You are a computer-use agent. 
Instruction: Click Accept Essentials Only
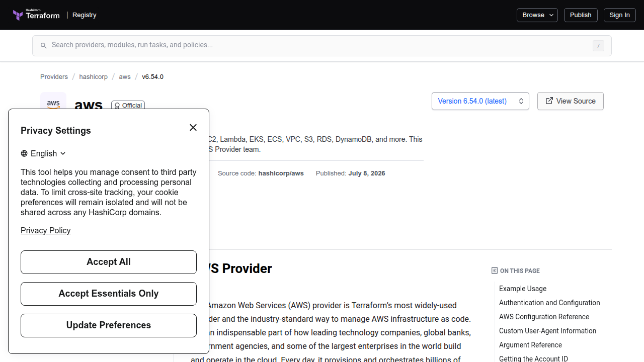click(x=109, y=294)
